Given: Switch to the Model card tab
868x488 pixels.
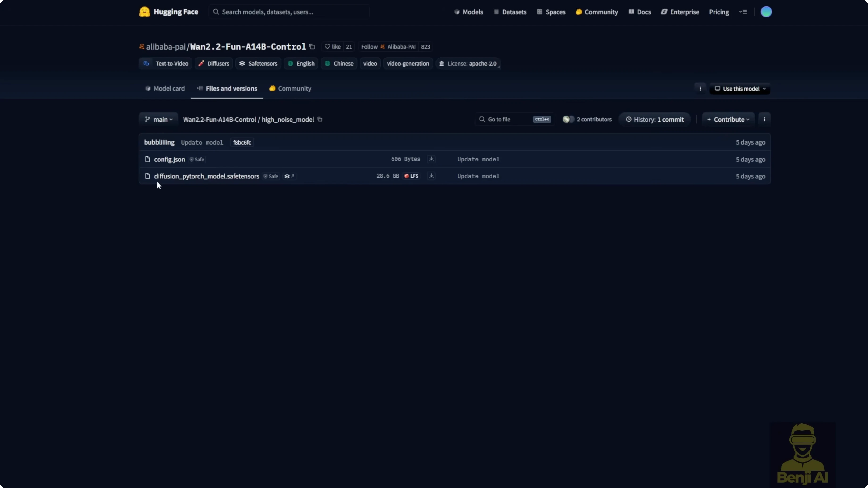Looking at the screenshot, I should coord(165,89).
